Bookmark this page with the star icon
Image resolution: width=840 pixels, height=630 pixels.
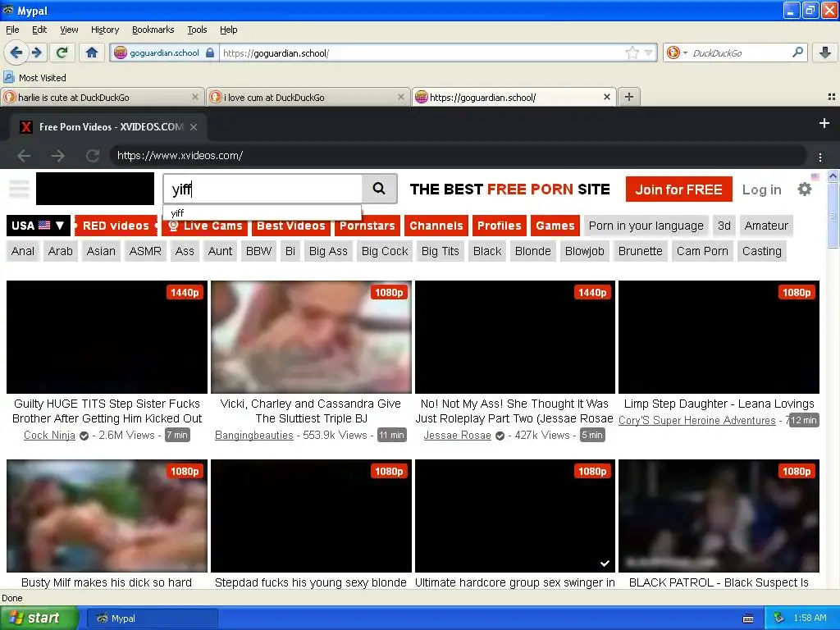coord(632,52)
